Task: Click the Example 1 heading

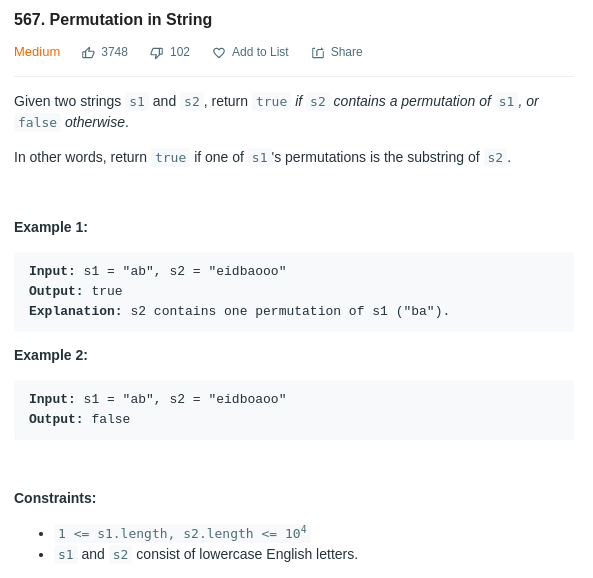Action: coord(51,227)
